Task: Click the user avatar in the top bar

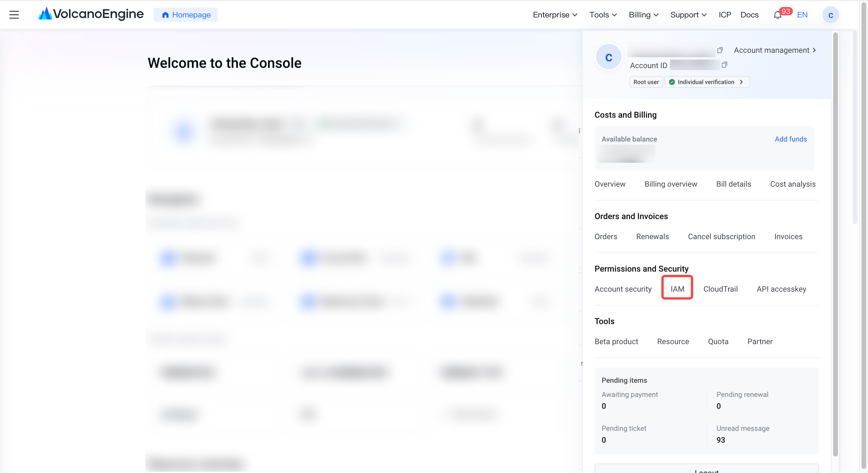Action: pyautogui.click(x=831, y=15)
